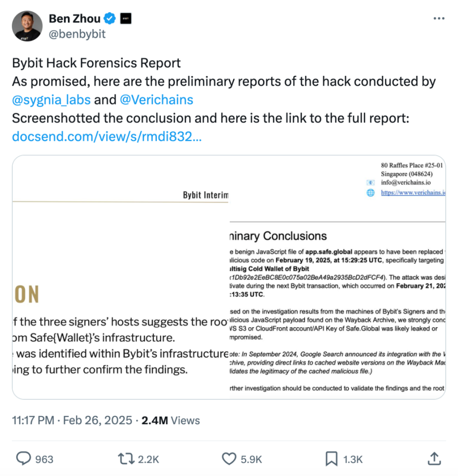The image size is (458, 476).
Task: Open the docsend.com full report link
Action: (106, 137)
